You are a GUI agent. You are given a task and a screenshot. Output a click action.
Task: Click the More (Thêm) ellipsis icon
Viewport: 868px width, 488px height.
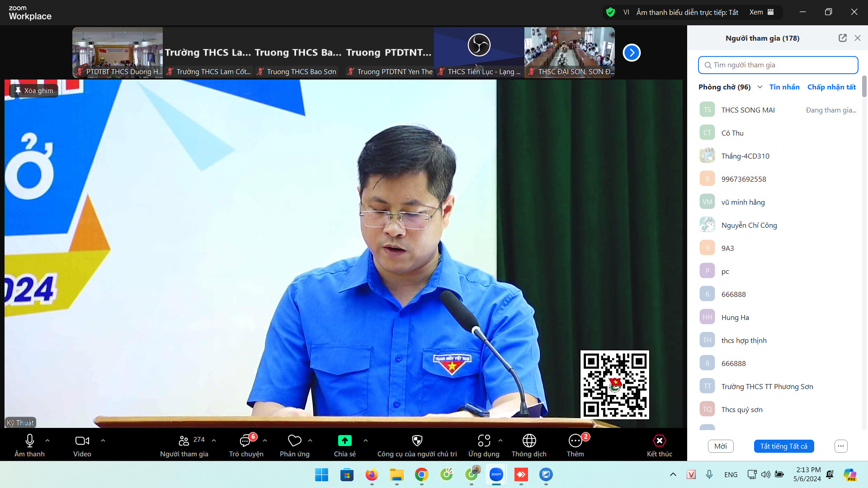(x=575, y=441)
